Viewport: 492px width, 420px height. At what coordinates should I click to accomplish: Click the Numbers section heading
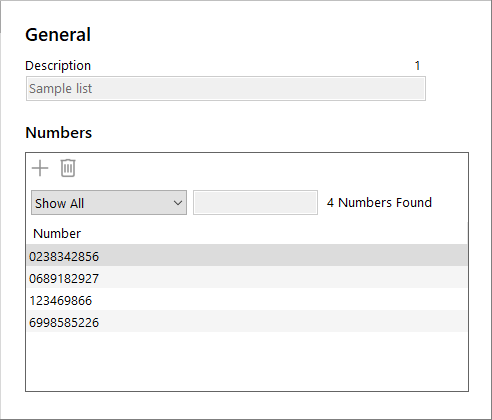59,133
